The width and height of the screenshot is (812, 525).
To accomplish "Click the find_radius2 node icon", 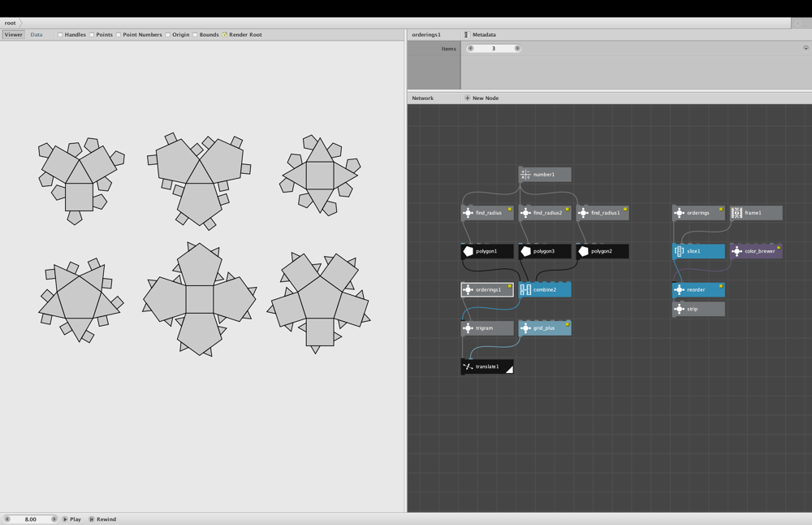I will [x=525, y=213].
